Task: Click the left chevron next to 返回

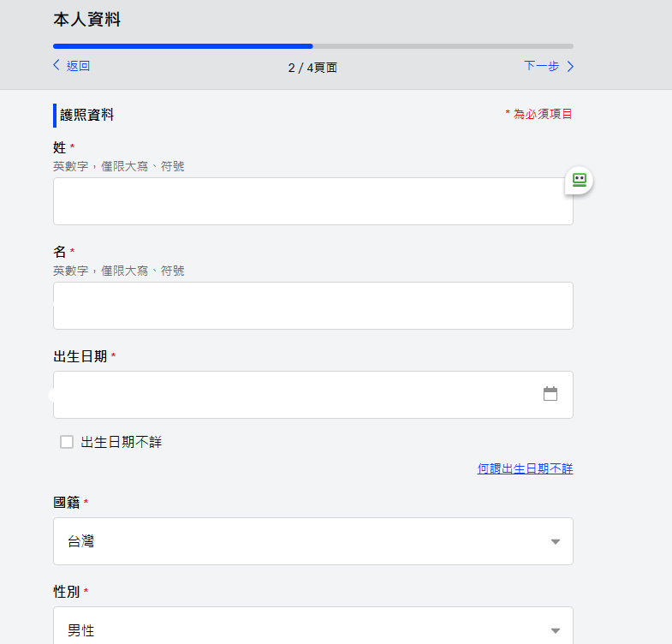Action: click(56, 65)
